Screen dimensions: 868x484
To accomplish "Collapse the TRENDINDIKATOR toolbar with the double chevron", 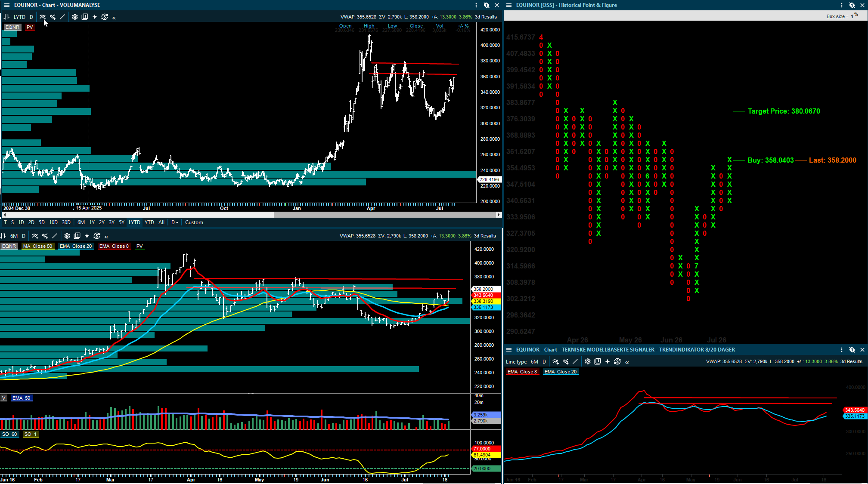I will 627,362.
